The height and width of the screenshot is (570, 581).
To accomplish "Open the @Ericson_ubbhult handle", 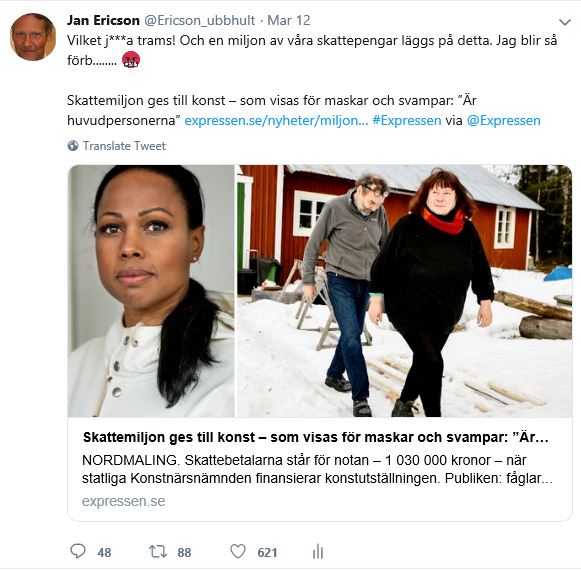I will pyautogui.click(x=199, y=20).
